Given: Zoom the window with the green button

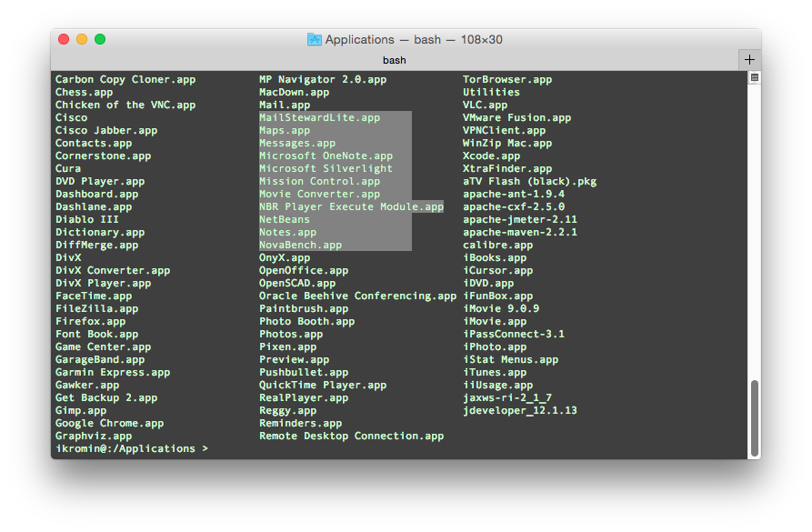Looking at the screenshot, I should [x=100, y=39].
